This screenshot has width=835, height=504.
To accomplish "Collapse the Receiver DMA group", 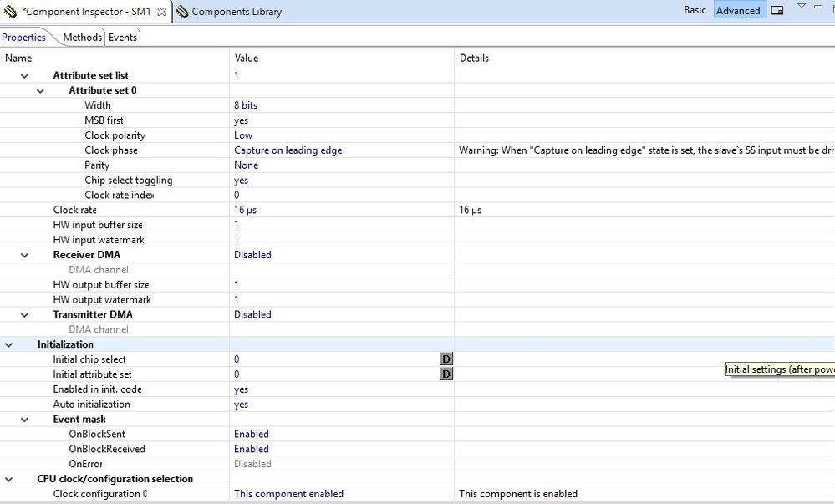I will point(24,255).
